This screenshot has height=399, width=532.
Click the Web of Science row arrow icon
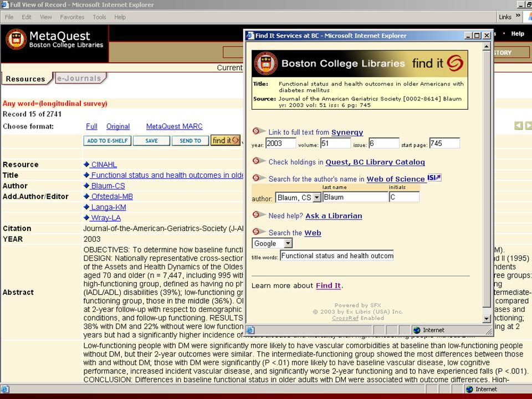coord(259,178)
